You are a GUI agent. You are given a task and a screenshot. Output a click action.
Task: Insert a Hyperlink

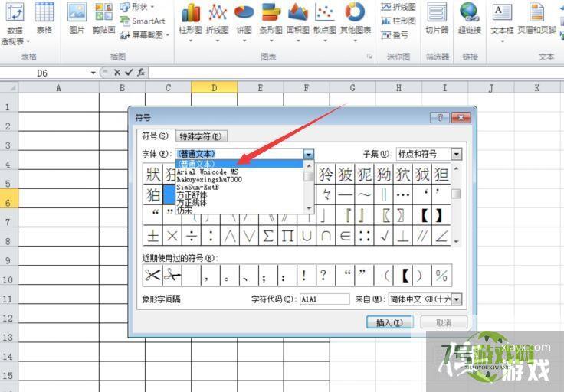[x=470, y=18]
